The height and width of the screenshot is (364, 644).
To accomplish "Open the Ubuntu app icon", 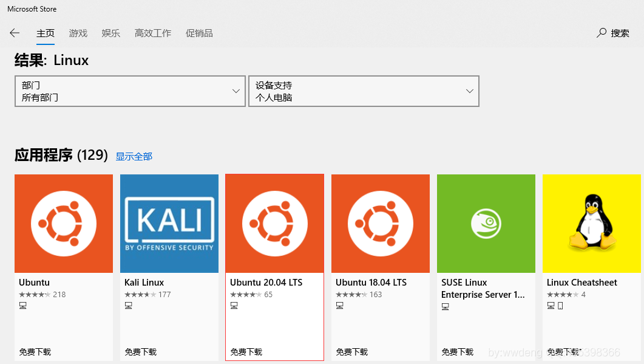I will pyautogui.click(x=63, y=223).
